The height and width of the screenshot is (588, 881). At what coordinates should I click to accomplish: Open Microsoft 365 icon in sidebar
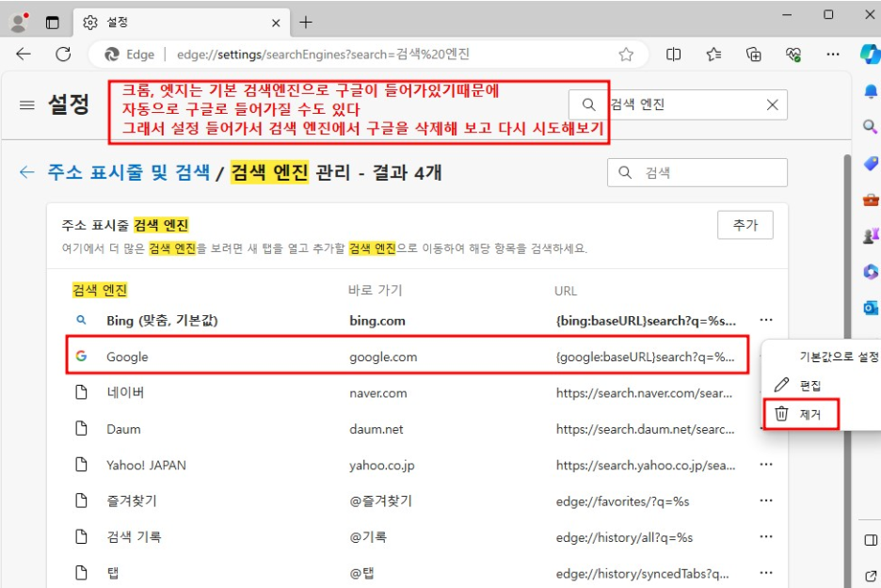[871, 272]
